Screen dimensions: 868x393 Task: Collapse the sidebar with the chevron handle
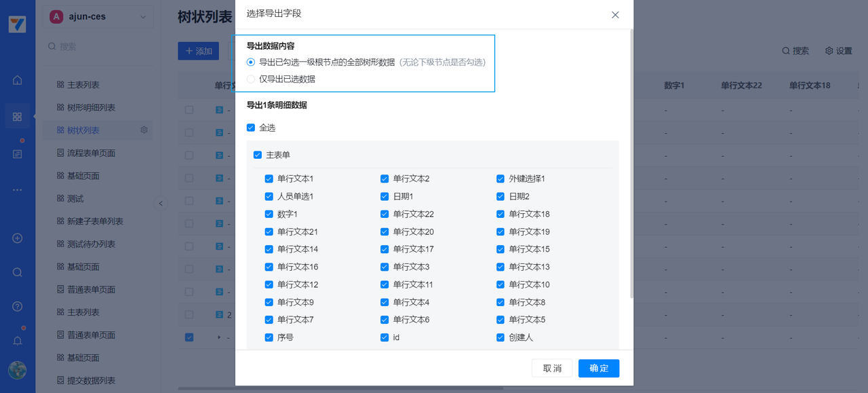(x=161, y=203)
